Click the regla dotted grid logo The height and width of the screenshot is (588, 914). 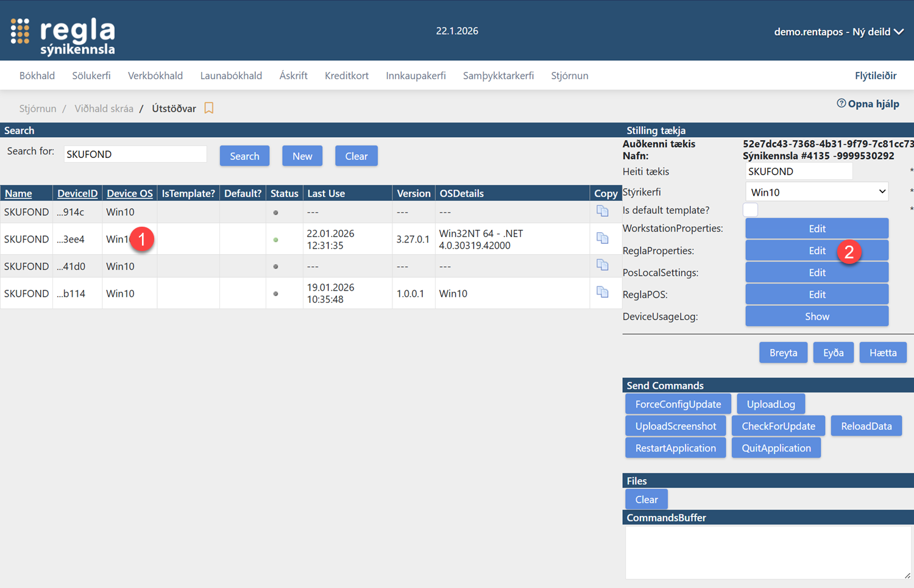(20, 32)
